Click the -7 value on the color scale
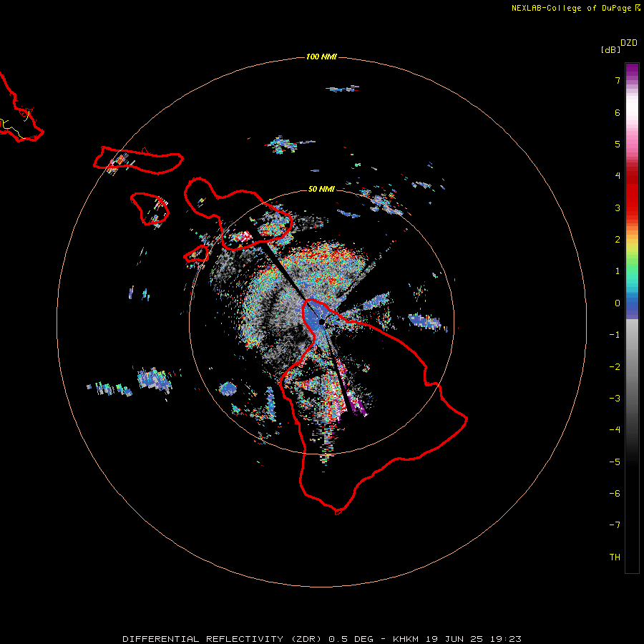The image size is (644, 644). pyautogui.click(x=615, y=525)
